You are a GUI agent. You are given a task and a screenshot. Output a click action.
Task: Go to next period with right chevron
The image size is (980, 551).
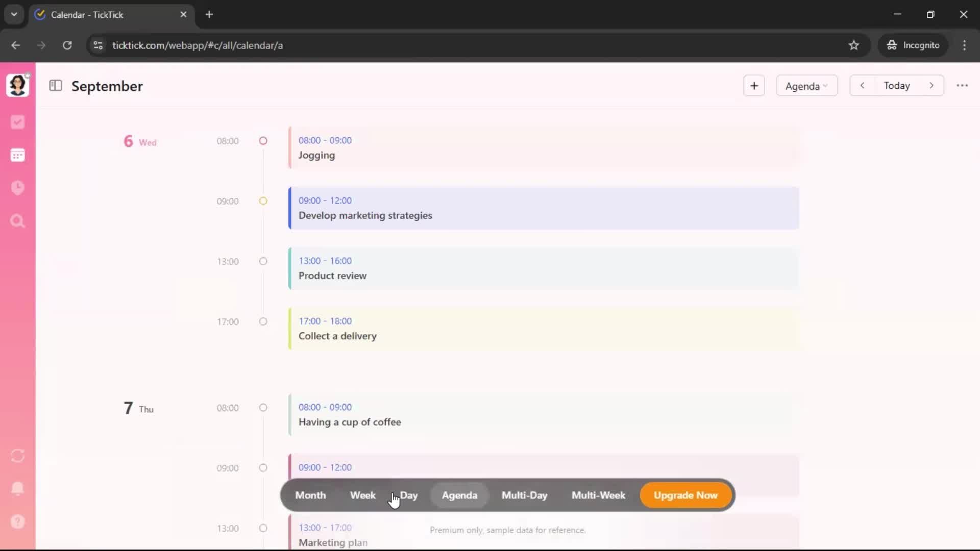pos(931,86)
